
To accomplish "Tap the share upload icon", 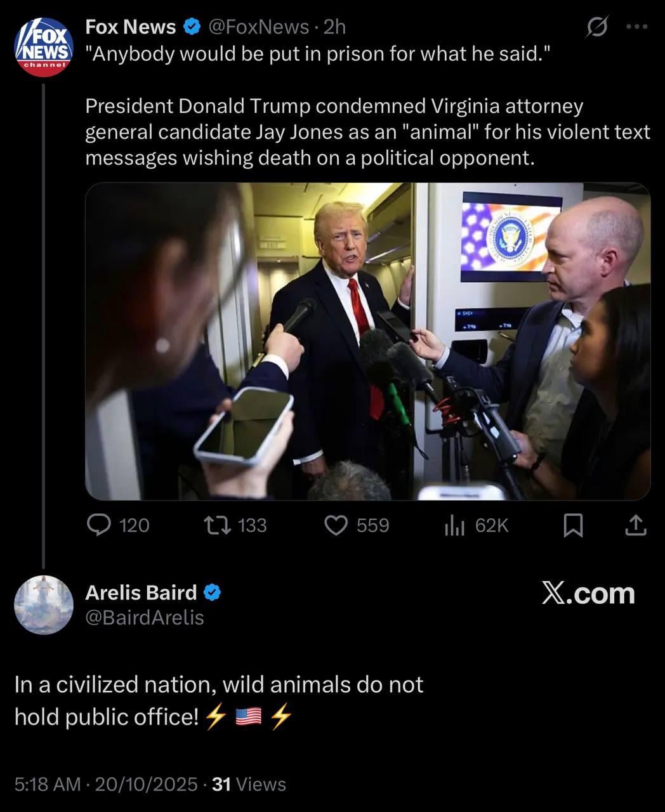I will pos(636,525).
